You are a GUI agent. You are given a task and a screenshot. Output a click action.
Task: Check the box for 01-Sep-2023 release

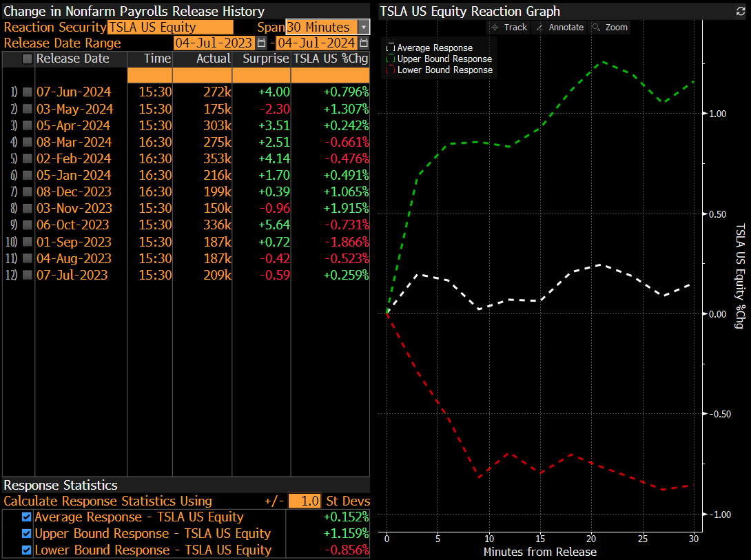28,242
